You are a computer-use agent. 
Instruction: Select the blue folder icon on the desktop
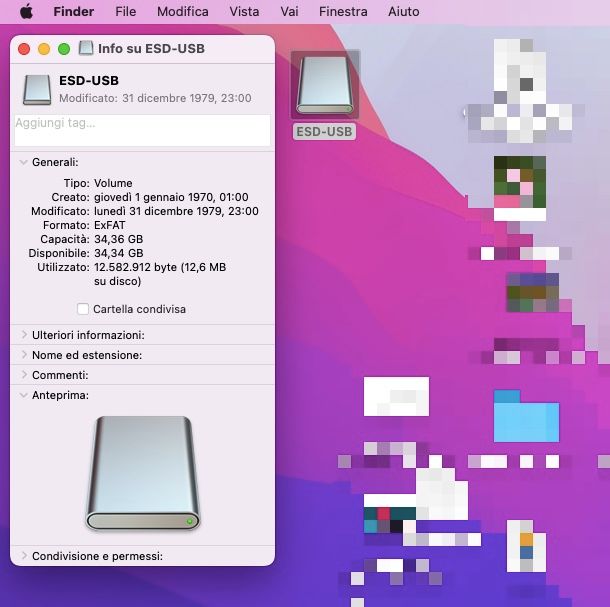(x=526, y=416)
